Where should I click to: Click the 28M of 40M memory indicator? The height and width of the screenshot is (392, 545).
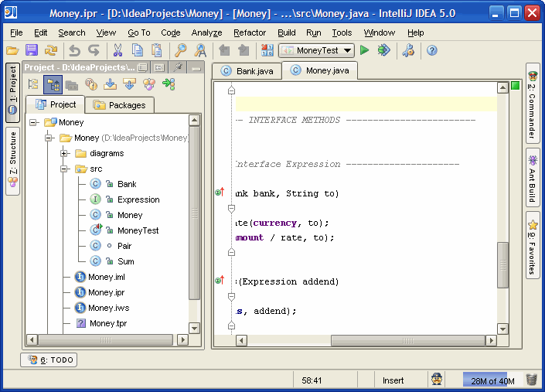(x=493, y=381)
